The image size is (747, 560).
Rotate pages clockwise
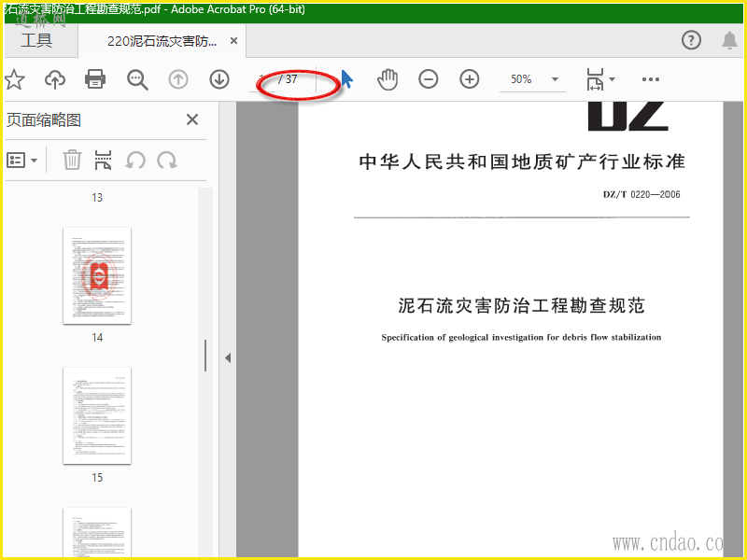click(x=167, y=161)
